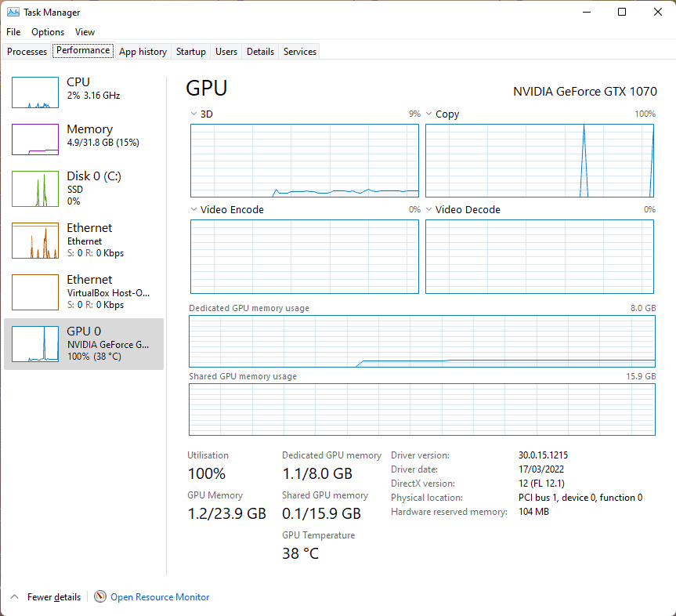Image resolution: width=676 pixels, height=616 pixels.
Task: Select the GPU 0 mini graph
Action: click(35, 344)
